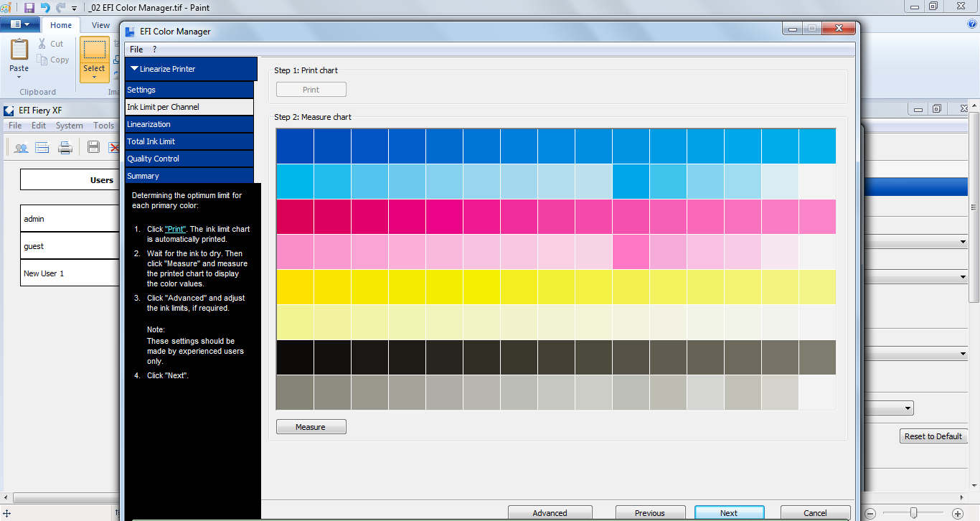Open the Paint application menu button
The height and width of the screenshot is (521, 980).
20,24
